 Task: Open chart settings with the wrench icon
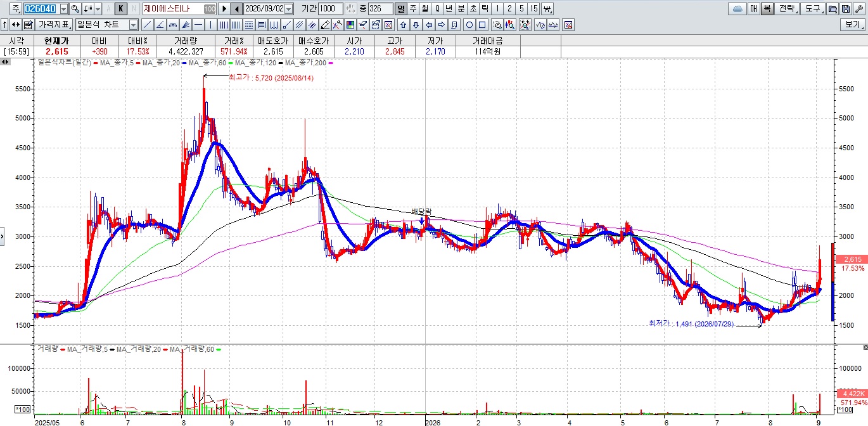pyautogui.click(x=858, y=9)
